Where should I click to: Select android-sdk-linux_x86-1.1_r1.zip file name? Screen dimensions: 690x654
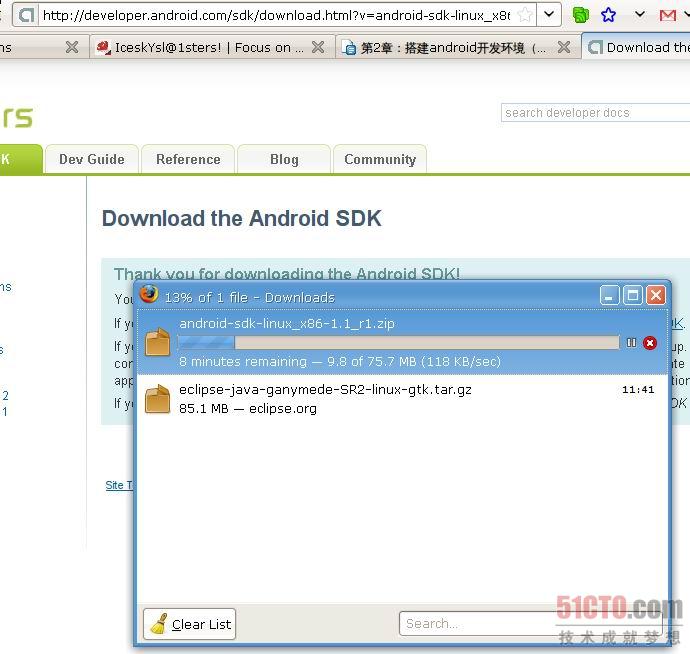pyautogui.click(x=287, y=323)
